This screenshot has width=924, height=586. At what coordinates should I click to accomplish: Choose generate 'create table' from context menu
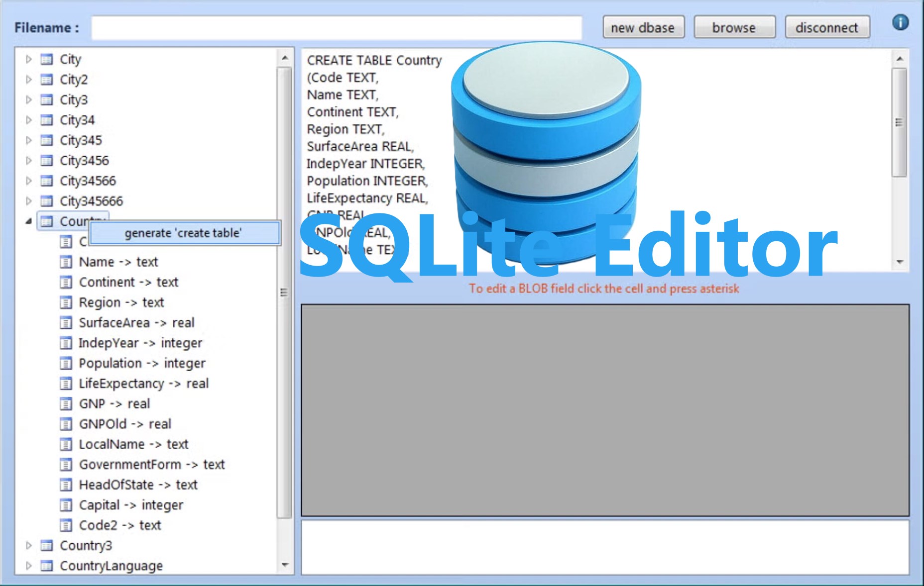(x=184, y=233)
